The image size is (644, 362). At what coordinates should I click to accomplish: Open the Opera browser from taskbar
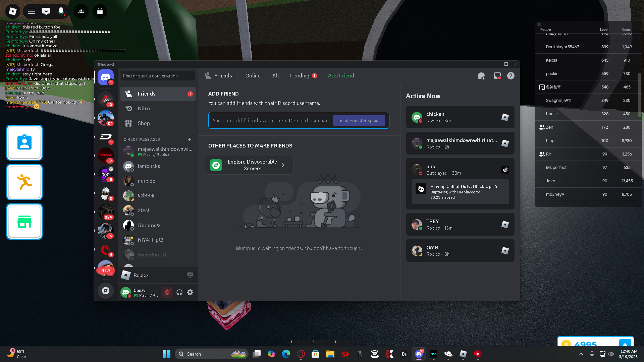301,354
